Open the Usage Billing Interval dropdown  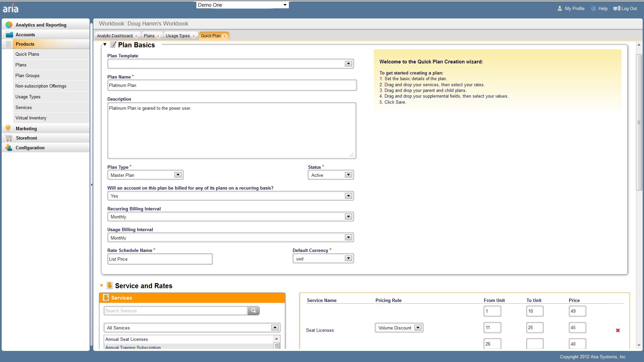pos(348,238)
